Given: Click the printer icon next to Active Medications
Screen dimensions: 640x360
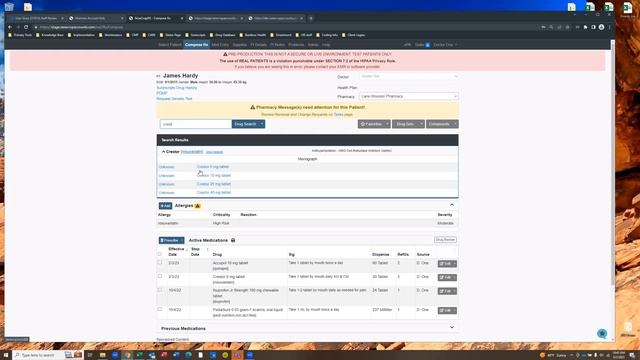Looking at the screenshot, I should click(233, 240).
